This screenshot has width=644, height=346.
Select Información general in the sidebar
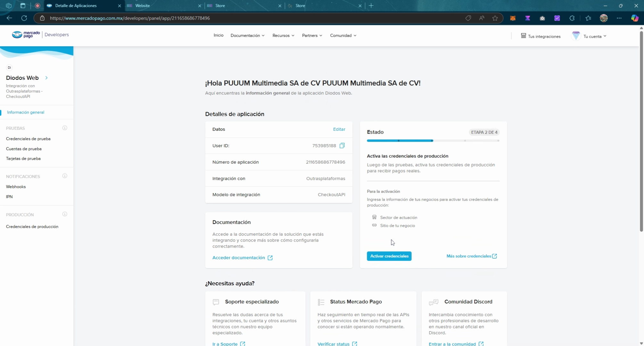26,112
